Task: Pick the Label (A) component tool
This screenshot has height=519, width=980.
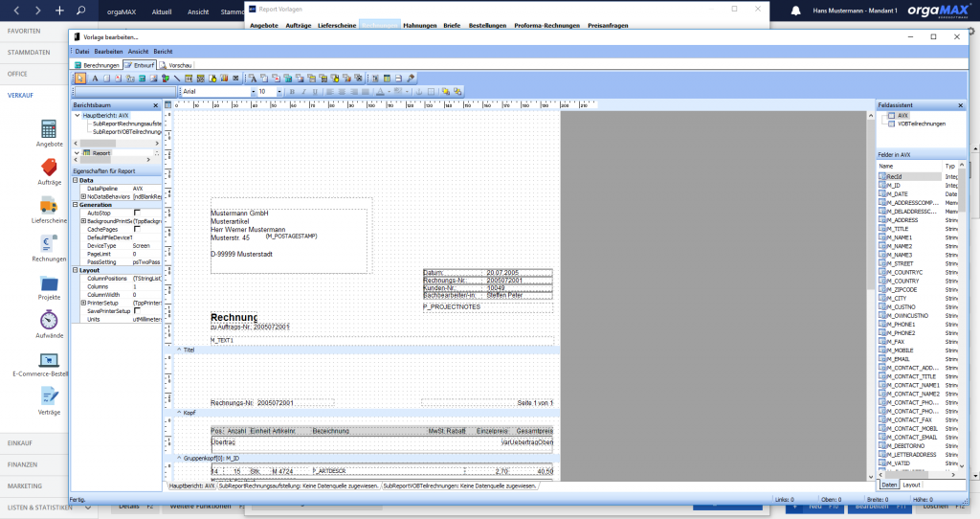Action: [95, 79]
